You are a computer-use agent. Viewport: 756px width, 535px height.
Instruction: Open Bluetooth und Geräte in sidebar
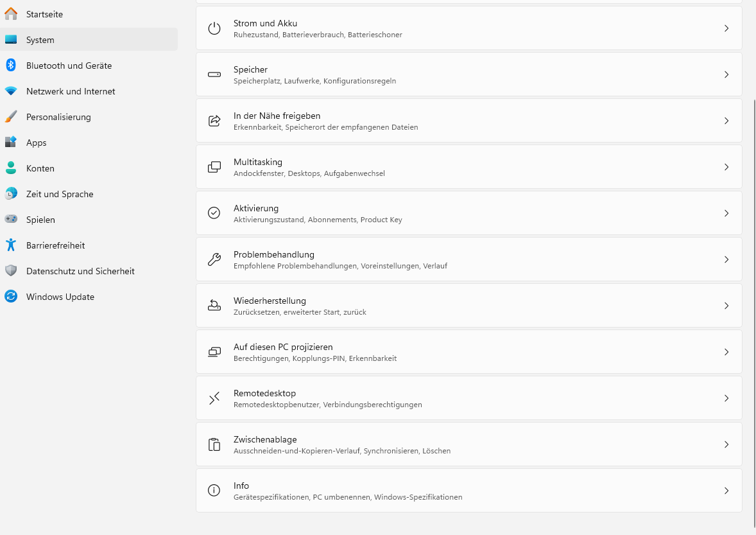(x=69, y=66)
